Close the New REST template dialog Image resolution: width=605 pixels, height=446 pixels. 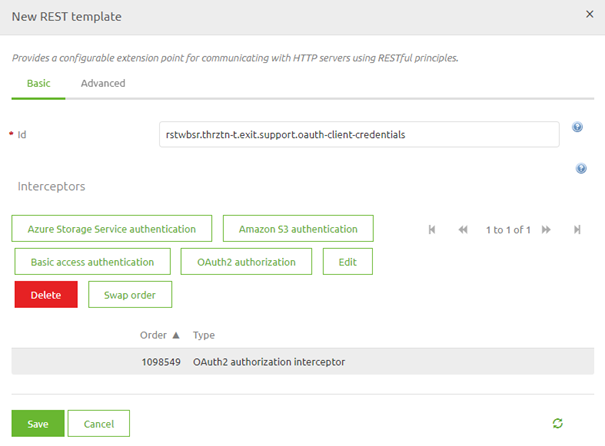pos(590,14)
